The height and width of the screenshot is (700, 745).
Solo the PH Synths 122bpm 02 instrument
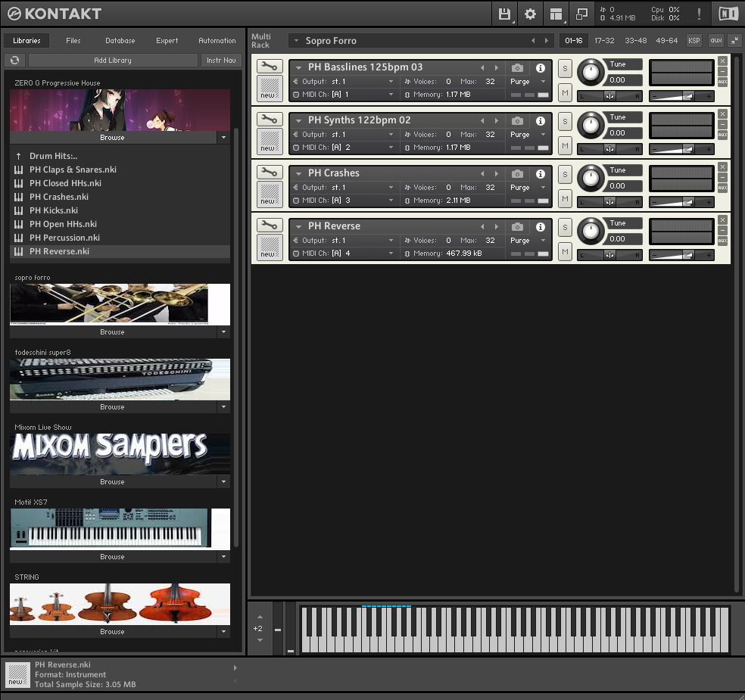click(x=565, y=122)
